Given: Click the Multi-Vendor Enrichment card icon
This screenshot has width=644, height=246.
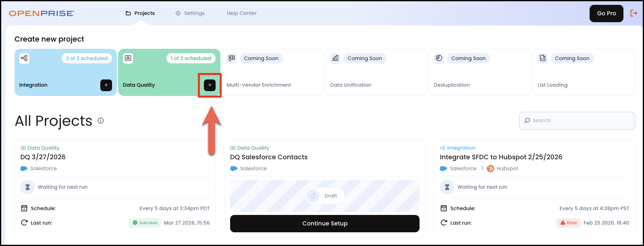Looking at the screenshot, I should (x=232, y=58).
